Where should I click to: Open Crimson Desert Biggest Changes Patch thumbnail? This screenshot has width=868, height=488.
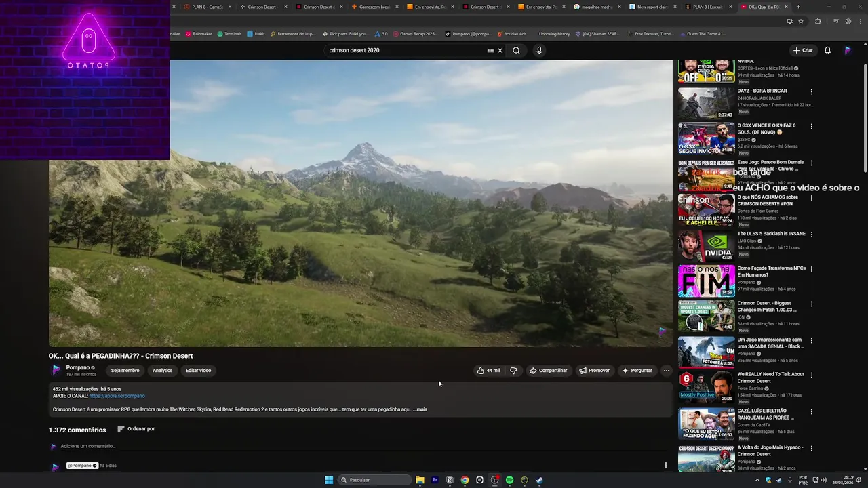tap(706, 315)
